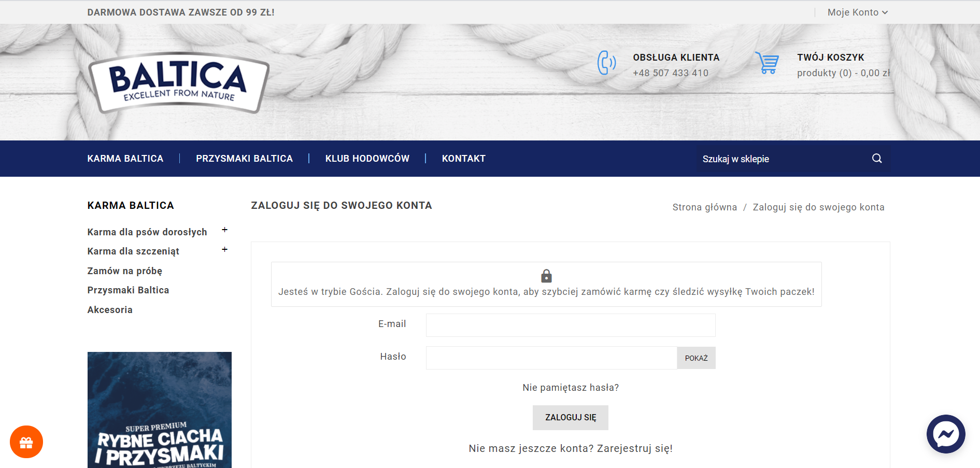Focus the E-mail input field
The height and width of the screenshot is (468, 980).
point(571,325)
